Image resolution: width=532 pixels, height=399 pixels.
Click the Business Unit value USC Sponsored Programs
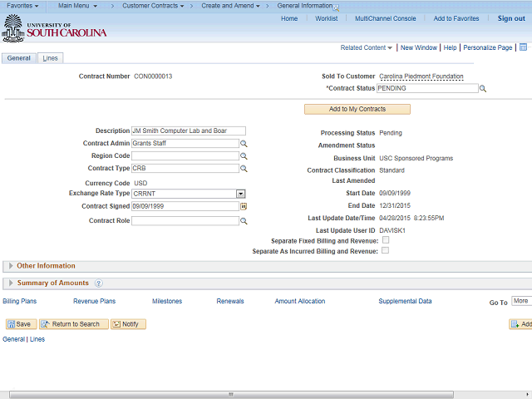click(416, 159)
